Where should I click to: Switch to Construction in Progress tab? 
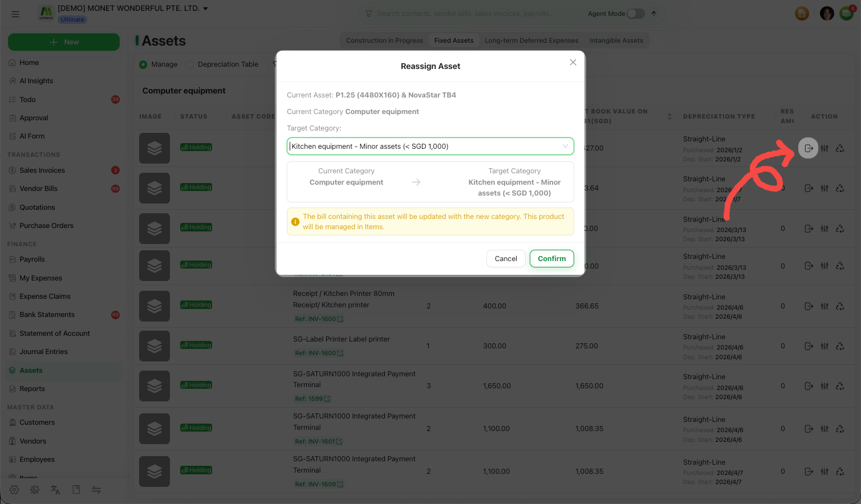click(384, 40)
